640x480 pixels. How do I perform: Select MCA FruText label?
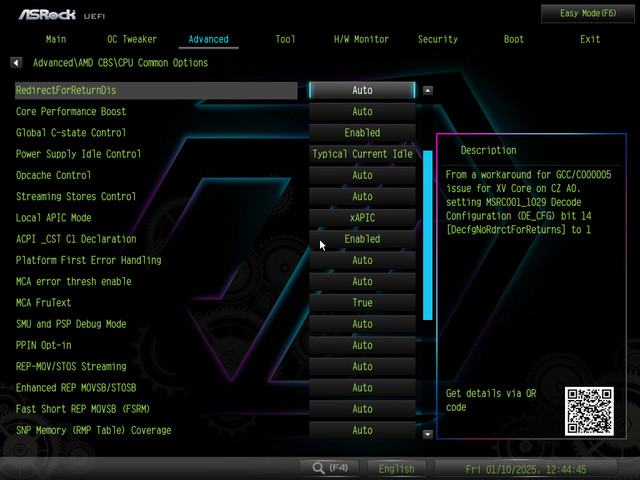pyautogui.click(x=43, y=302)
